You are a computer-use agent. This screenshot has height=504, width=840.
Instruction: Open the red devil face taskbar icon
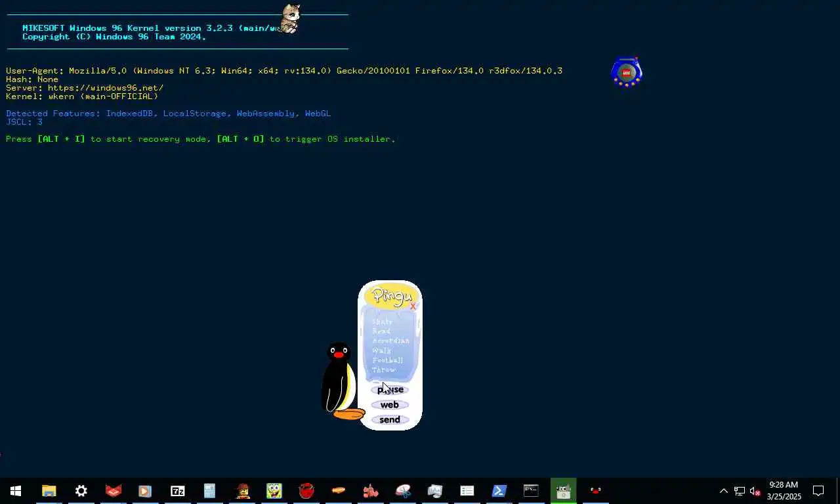point(306,491)
